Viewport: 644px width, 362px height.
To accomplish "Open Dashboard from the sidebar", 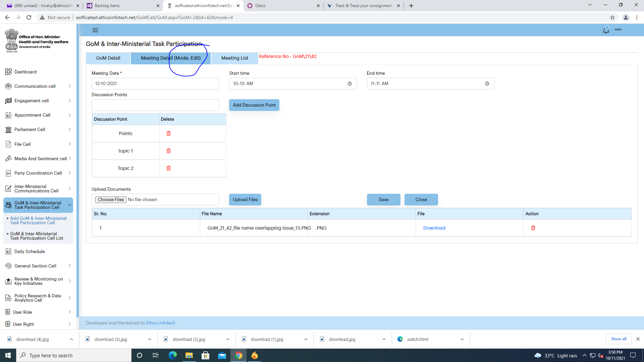I will pos(25,72).
